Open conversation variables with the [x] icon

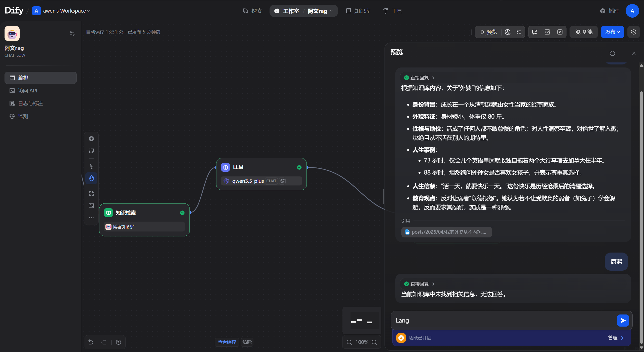click(560, 32)
